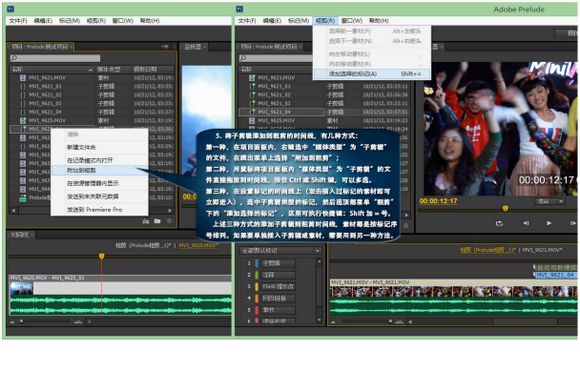Click the yellow playhead marker on monitor scrub bar
The width and height of the screenshot is (580, 372).
click(x=505, y=209)
